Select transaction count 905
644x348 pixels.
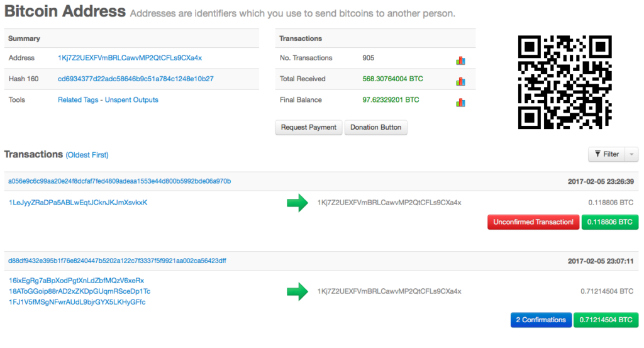(369, 58)
